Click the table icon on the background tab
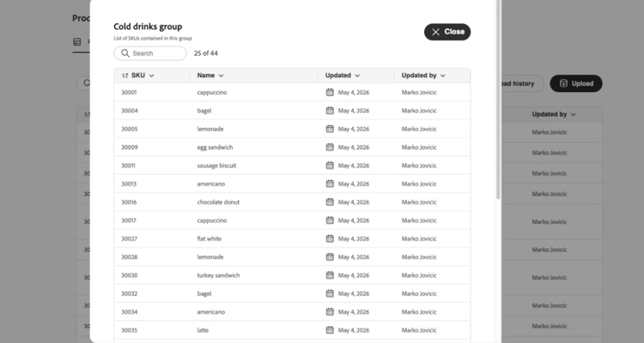This screenshot has height=343, width=644. (x=76, y=42)
